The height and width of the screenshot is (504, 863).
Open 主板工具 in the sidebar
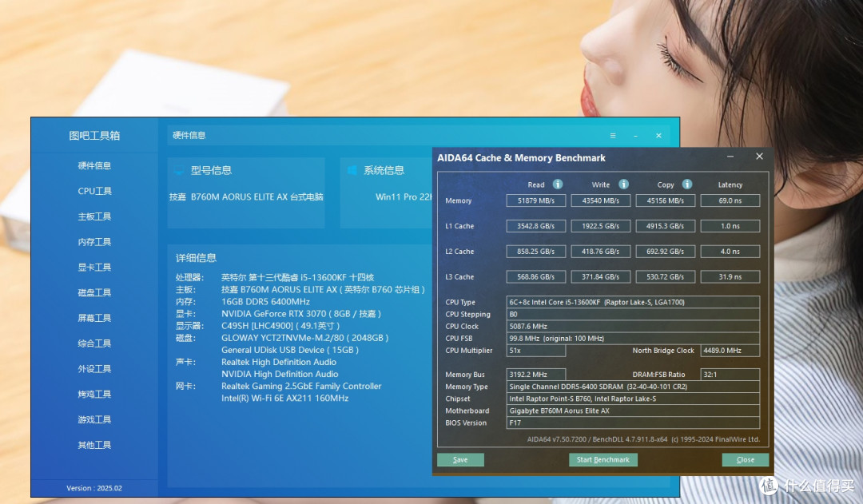(94, 216)
